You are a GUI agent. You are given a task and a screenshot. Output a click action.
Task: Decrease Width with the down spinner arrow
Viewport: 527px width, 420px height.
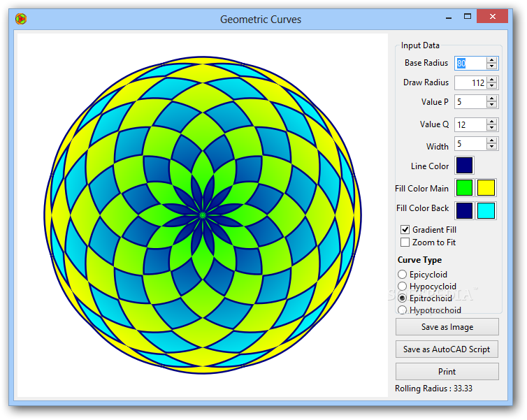tap(492, 147)
